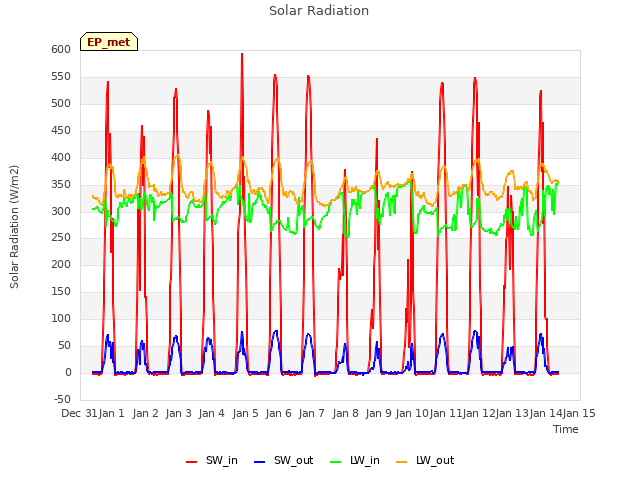This screenshot has height=480, width=640.
Task: Click the Jan 5 x-axis label
Action: [245, 413]
